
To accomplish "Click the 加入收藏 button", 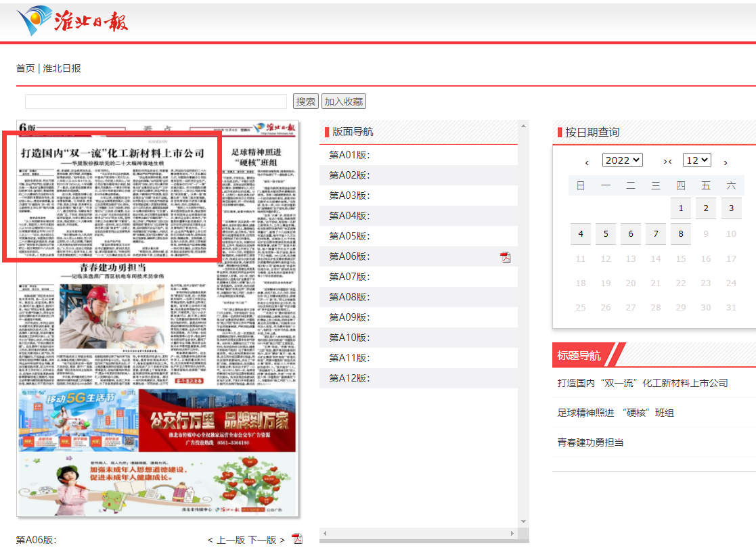I will pos(344,101).
